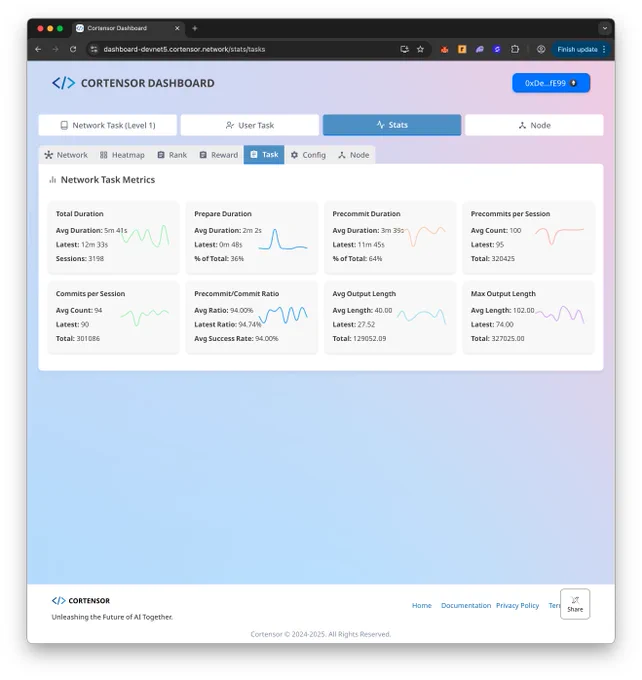642x680 pixels.
Task: Click Precommit Duration Latest: 11m 45s
Action: [358, 245]
